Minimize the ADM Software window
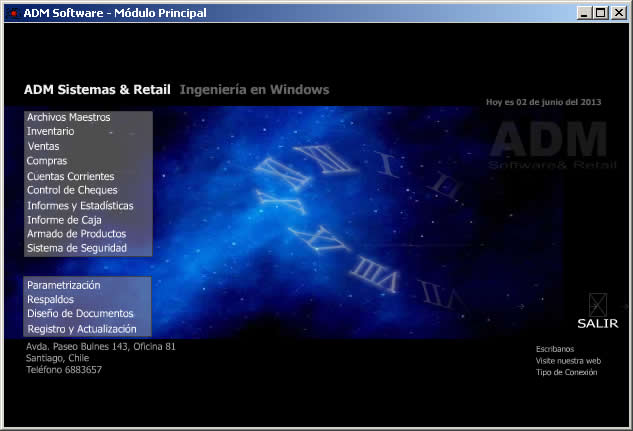 click(x=584, y=13)
